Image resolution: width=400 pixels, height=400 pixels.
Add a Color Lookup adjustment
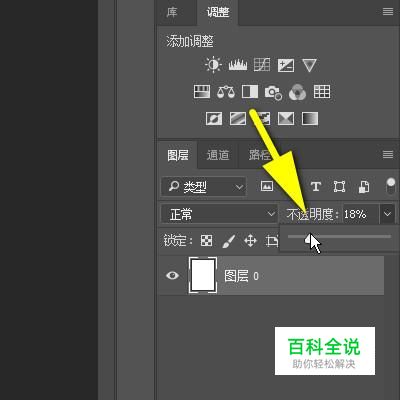point(322,92)
